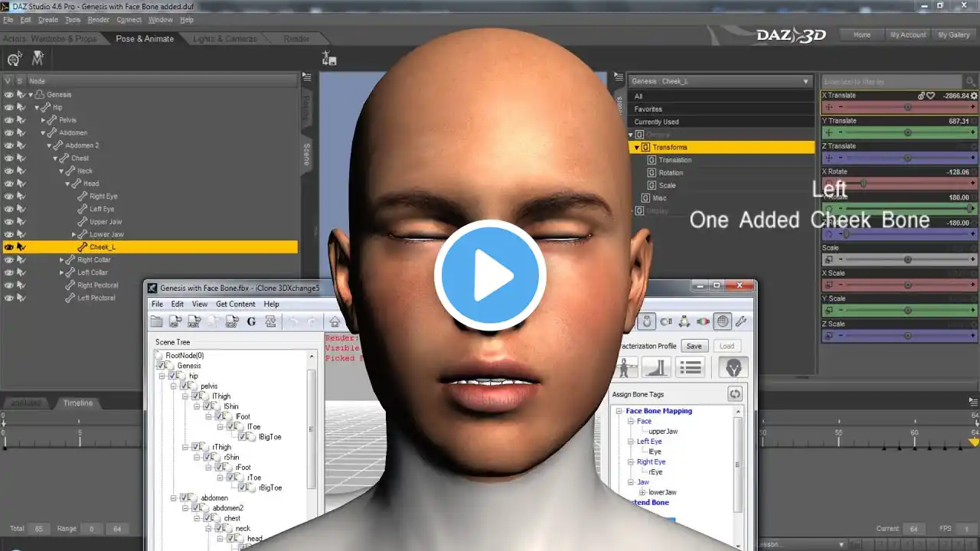Open the Render menu in DAZ Studio
This screenshot has width=980, height=551.
99,20
